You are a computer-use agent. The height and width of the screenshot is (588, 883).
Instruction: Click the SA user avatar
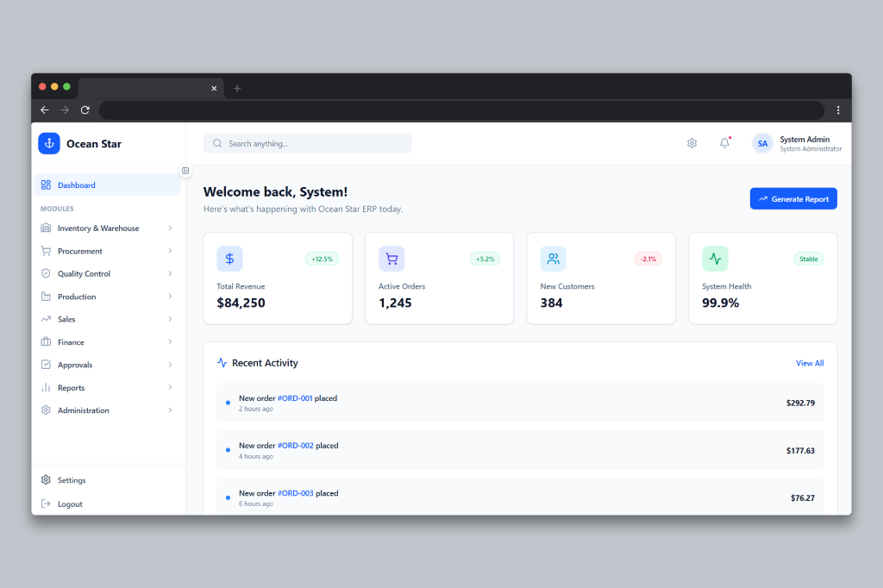762,144
